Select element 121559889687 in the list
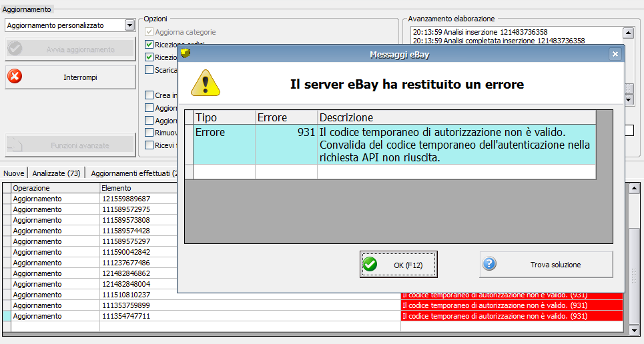The width and height of the screenshot is (644, 344). (126, 199)
